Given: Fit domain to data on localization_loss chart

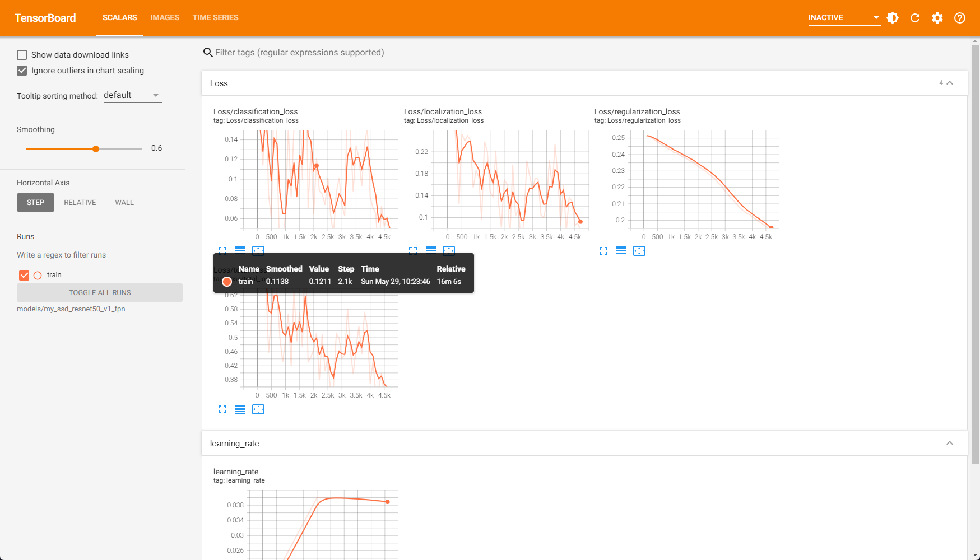Looking at the screenshot, I should pos(449,251).
